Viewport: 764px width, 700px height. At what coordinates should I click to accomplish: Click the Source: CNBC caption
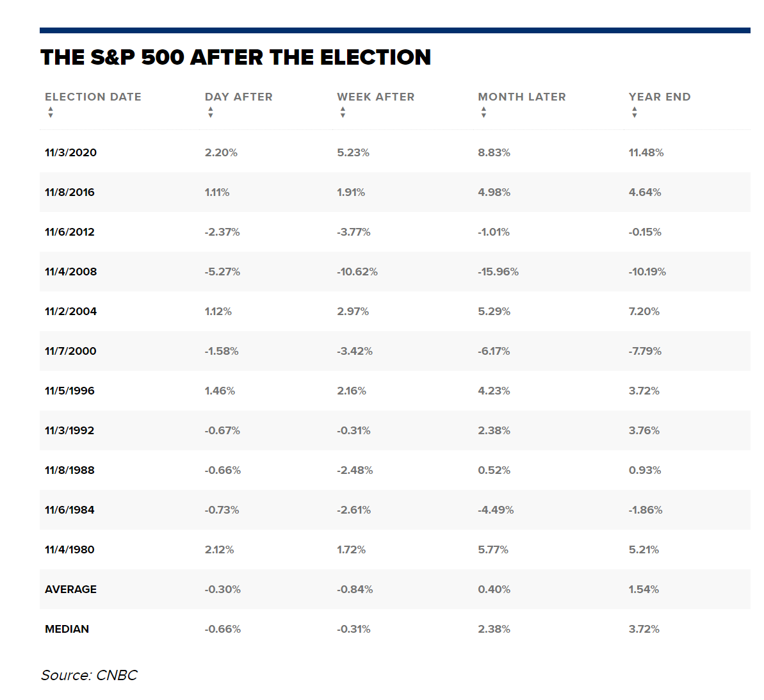pyautogui.click(x=89, y=675)
